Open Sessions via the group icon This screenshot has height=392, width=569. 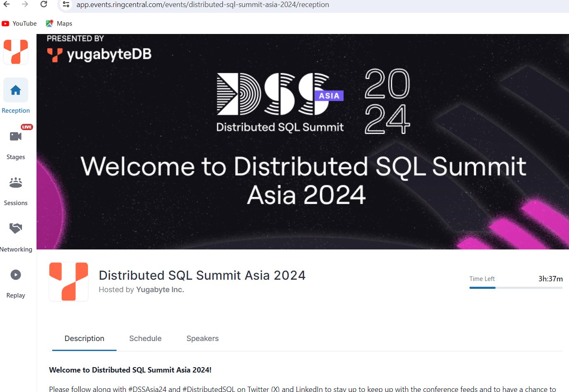point(16,182)
